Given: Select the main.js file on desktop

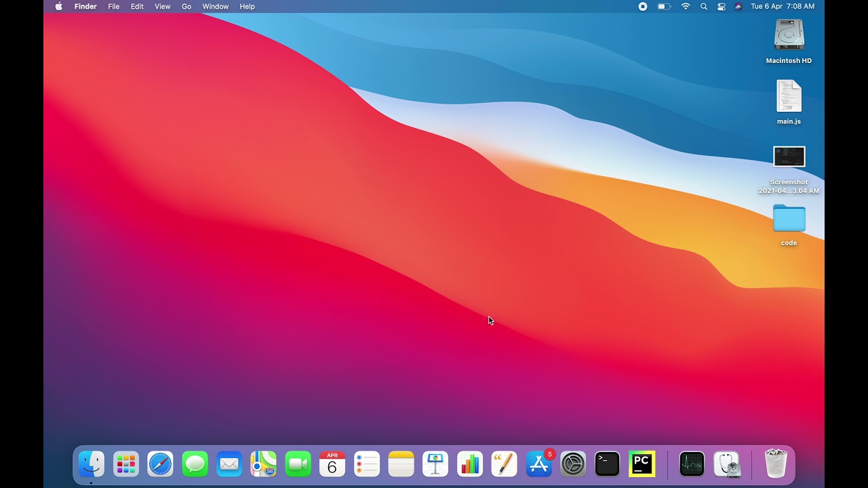Looking at the screenshot, I should pos(789,96).
